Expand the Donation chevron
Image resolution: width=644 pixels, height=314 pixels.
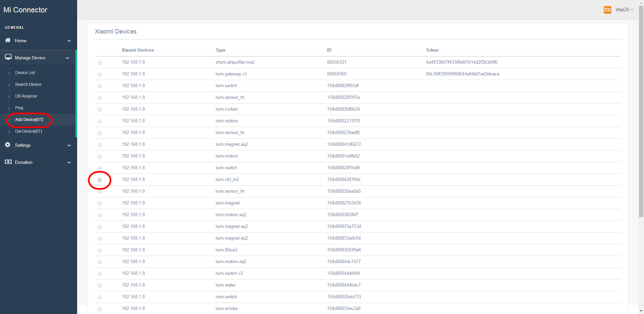69,163
